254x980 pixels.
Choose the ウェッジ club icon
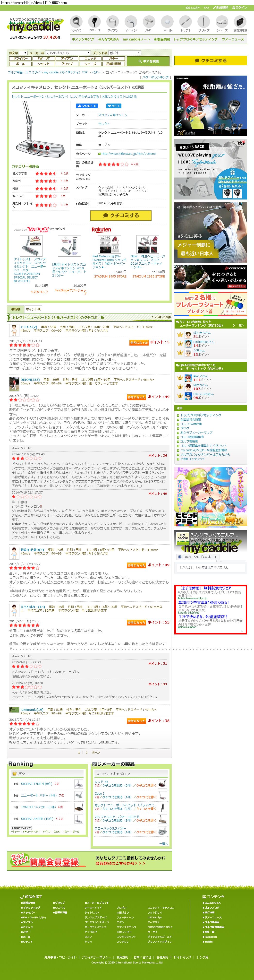(131, 24)
